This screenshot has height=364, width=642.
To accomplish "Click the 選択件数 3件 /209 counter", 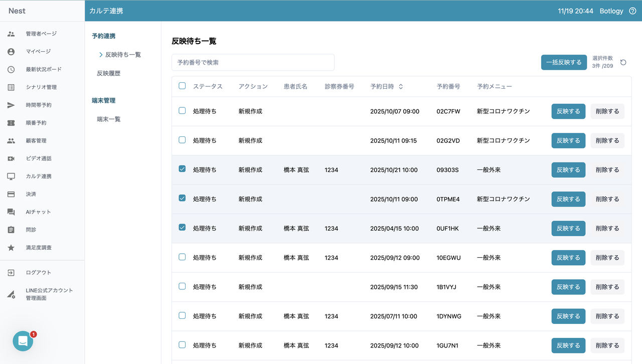I will click(602, 62).
